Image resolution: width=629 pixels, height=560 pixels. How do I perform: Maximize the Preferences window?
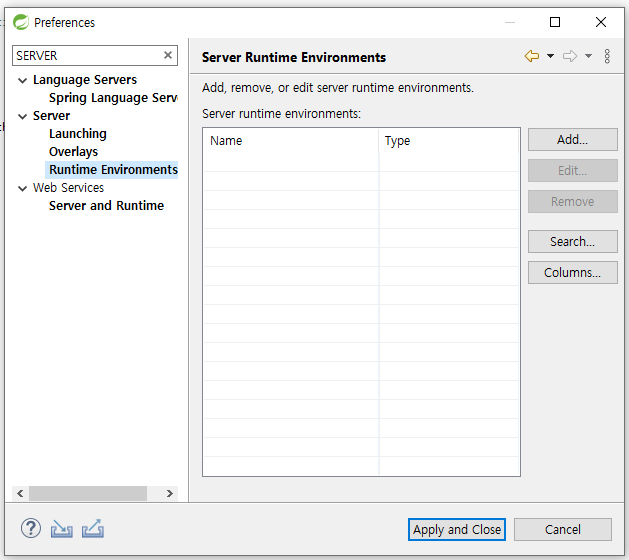point(555,22)
